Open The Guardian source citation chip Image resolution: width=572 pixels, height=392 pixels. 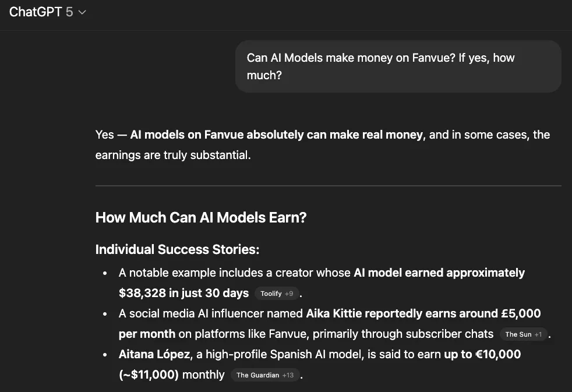click(264, 375)
